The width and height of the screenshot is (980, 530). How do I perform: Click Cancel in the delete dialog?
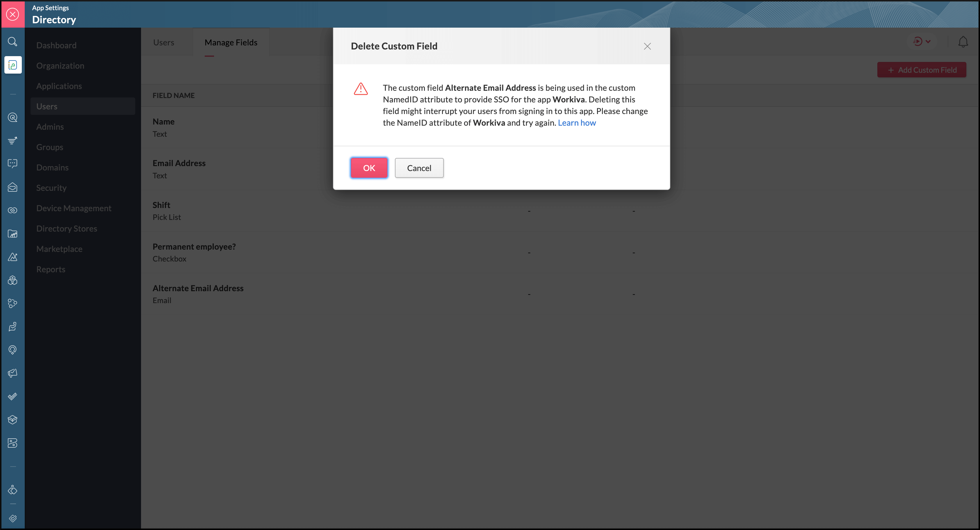point(419,168)
